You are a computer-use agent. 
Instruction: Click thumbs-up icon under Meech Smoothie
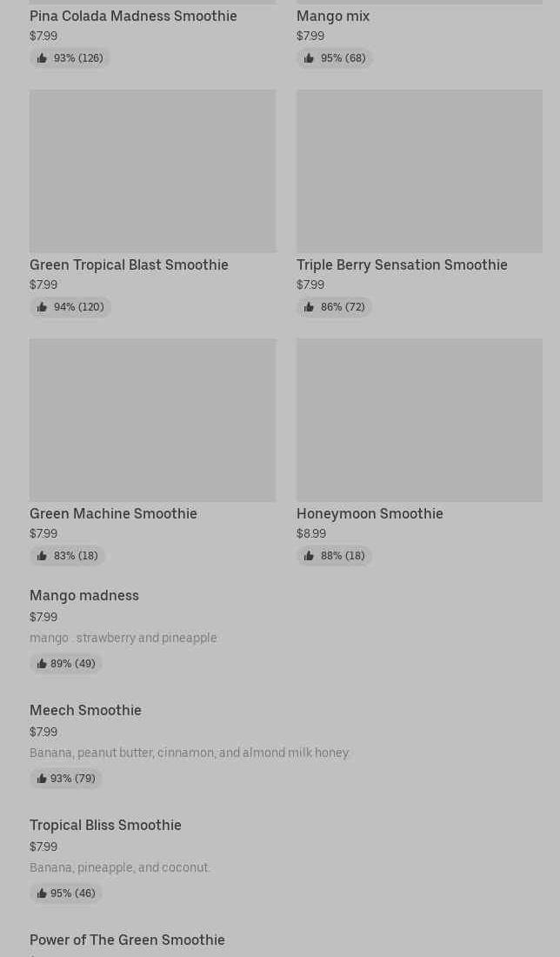(42, 779)
